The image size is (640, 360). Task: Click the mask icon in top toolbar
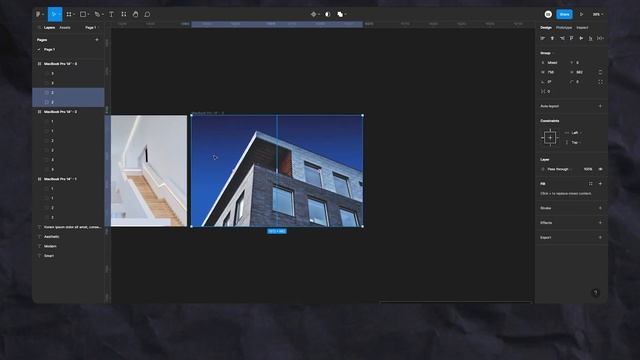pos(327,14)
